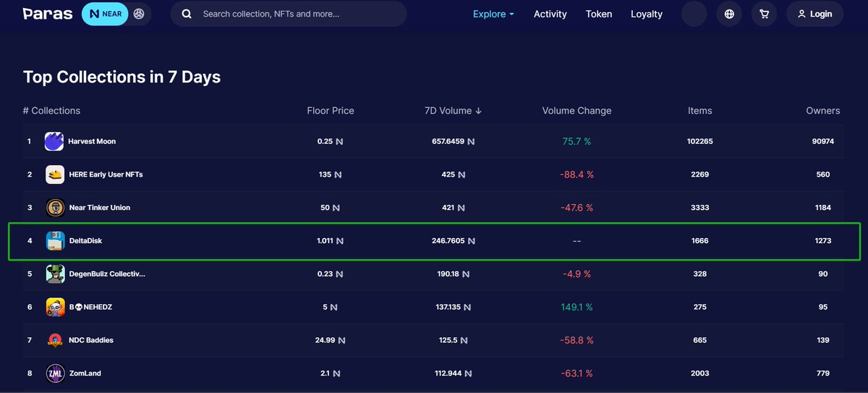Viewport: 868px width, 393px height.
Task: Open the language globe selector
Action: point(729,14)
